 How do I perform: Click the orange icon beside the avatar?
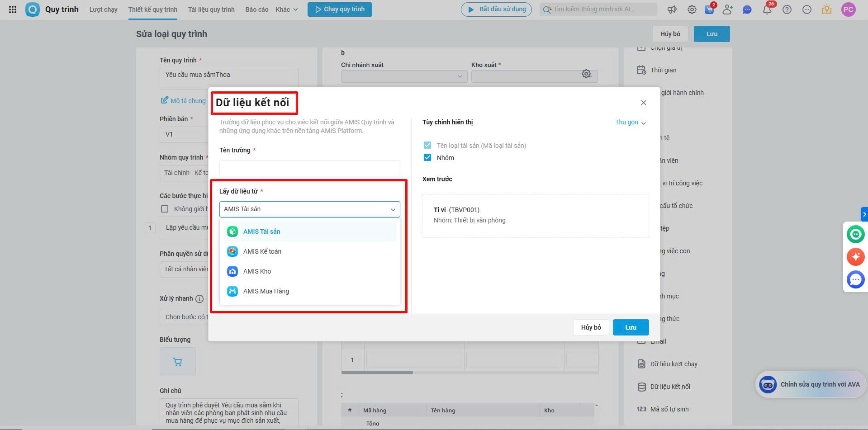pos(827,9)
